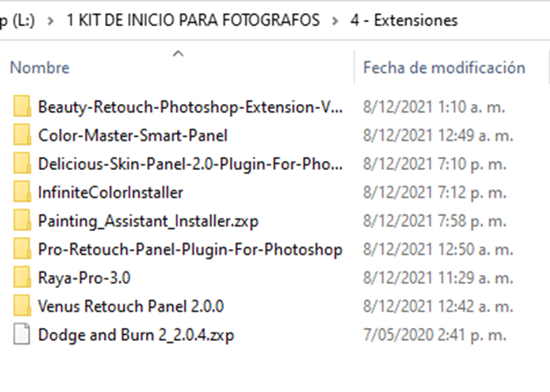This screenshot has height=392, width=550.
Task: Sort files by the Nombre column header
Action: point(40,68)
